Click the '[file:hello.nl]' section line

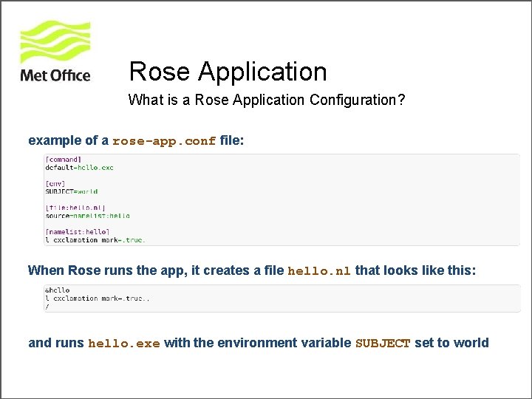[x=75, y=208]
